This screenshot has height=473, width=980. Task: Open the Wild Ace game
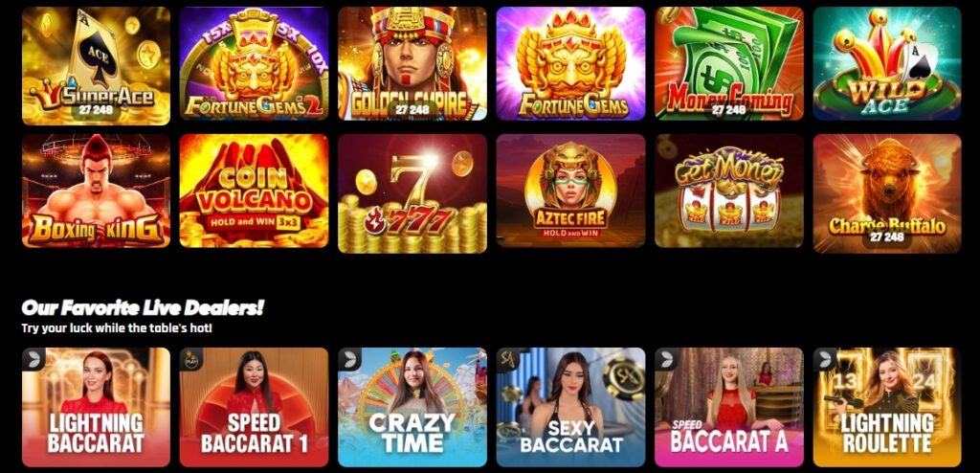coord(887,63)
